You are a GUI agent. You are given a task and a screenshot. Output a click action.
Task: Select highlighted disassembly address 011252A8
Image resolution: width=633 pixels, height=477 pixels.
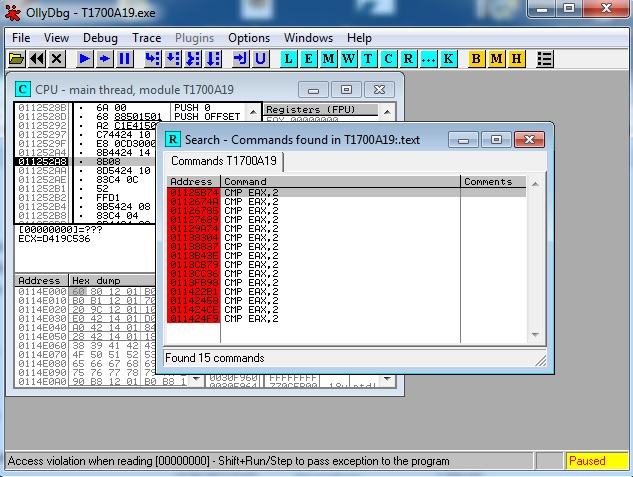pos(42,161)
